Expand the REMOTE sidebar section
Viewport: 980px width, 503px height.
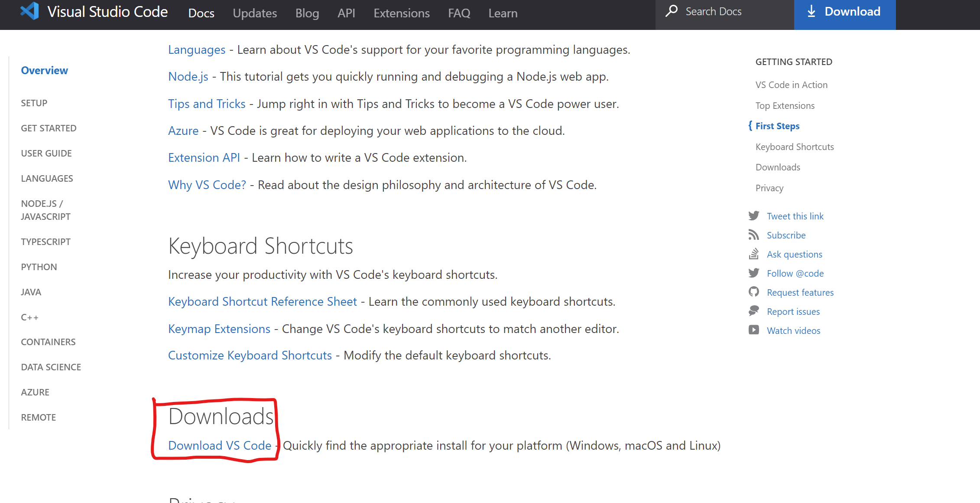[x=39, y=418]
